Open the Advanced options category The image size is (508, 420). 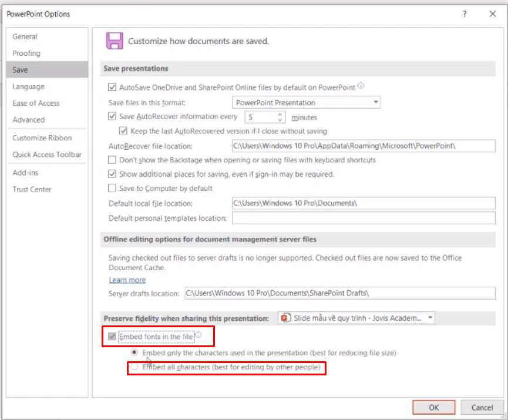(x=29, y=120)
